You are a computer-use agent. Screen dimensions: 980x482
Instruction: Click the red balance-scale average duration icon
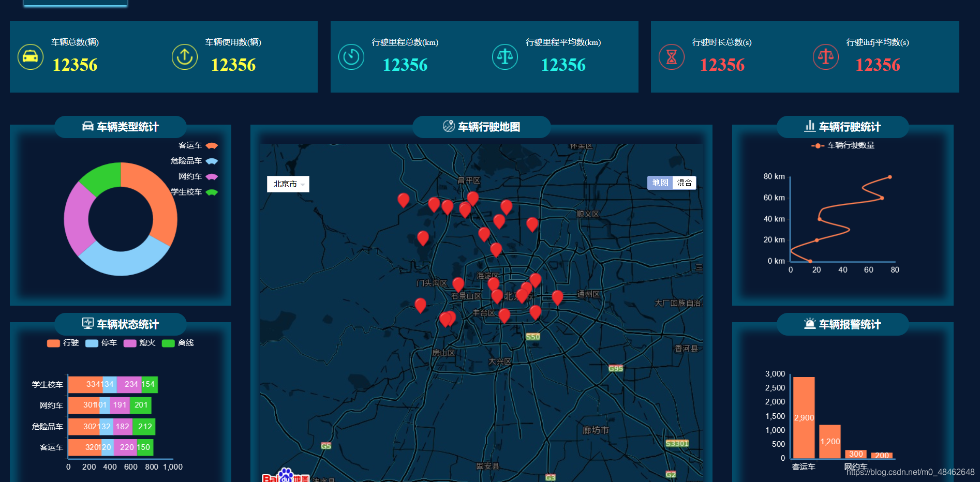826,57
